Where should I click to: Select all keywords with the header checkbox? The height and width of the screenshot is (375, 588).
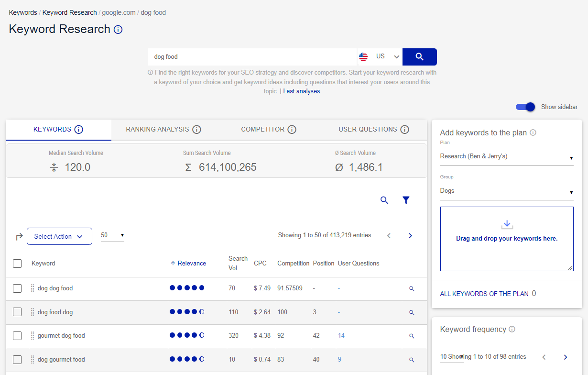tap(17, 263)
